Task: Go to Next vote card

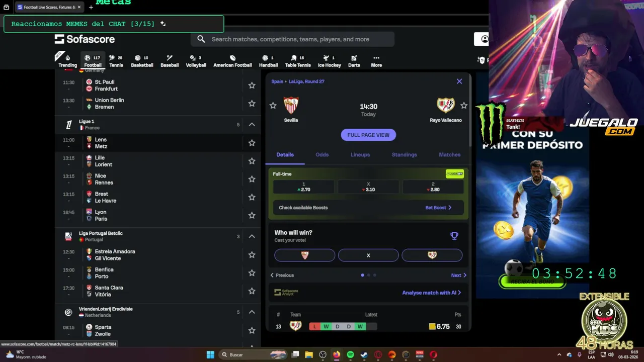Action: [x=459, y=275]
